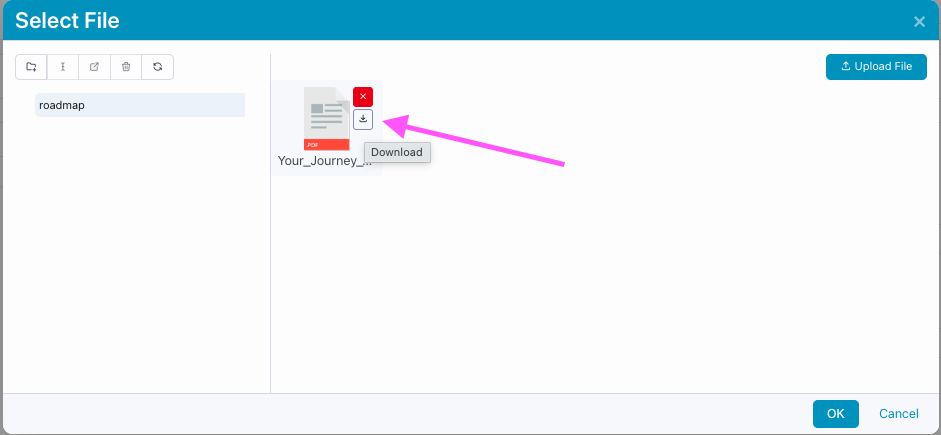
Task: Click the Download tooltip label
Action: [x=397, y=152]
